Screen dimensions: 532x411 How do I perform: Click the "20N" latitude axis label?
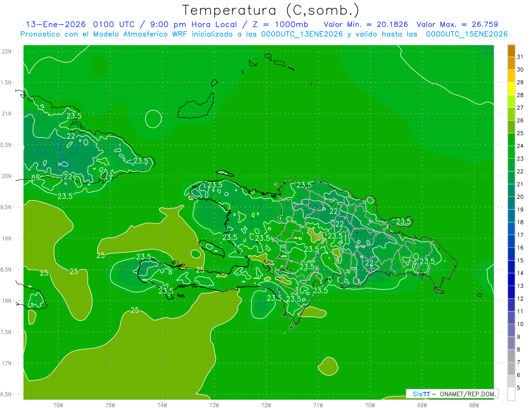point(7,176)
